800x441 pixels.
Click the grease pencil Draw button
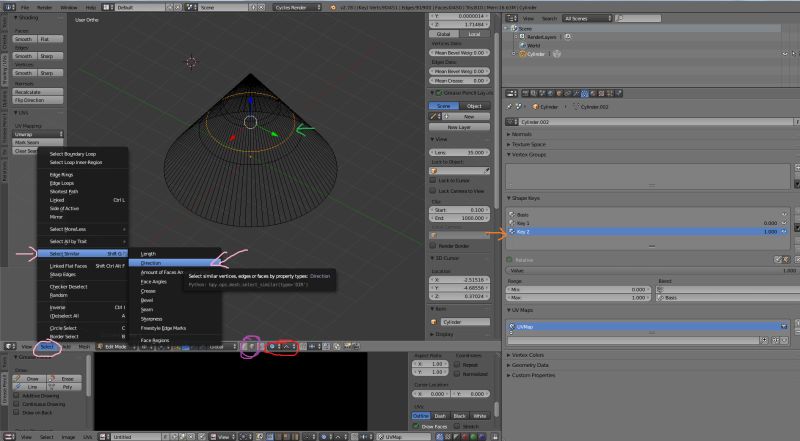point(30,379)
